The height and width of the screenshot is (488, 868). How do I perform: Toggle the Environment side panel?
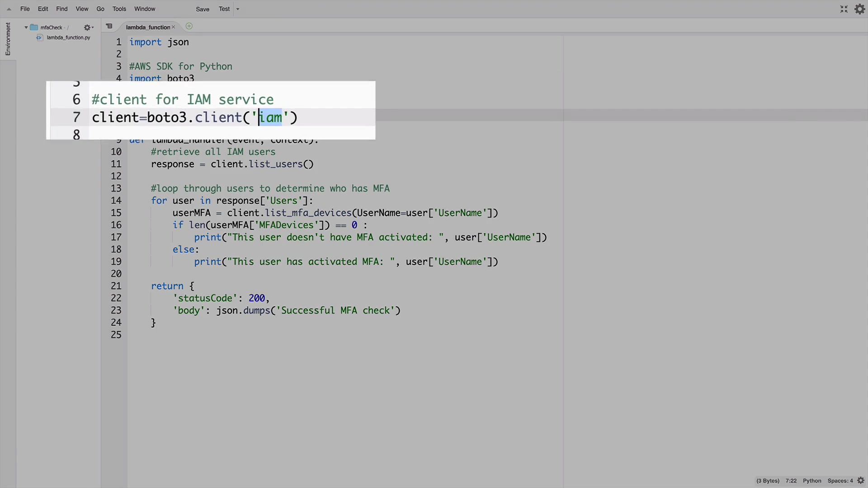click(x=8, y=39)
